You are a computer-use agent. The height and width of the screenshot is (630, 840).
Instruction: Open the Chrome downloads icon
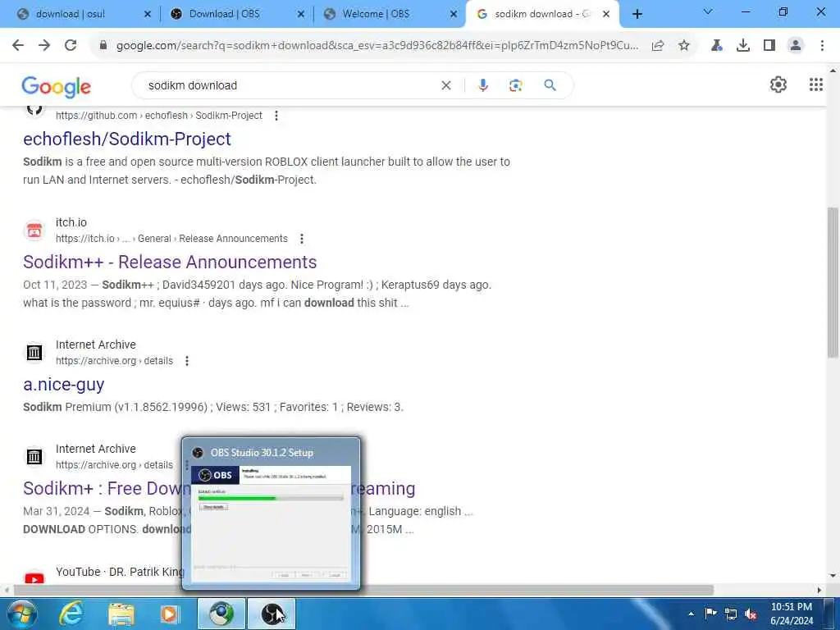click(x=743, y=46)
